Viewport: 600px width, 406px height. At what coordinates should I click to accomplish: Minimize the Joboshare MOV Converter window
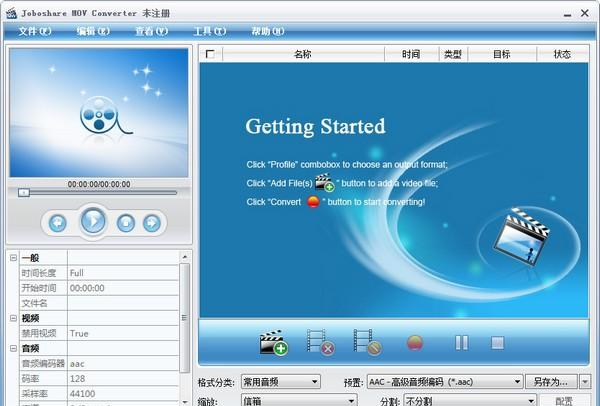(567, 14)
